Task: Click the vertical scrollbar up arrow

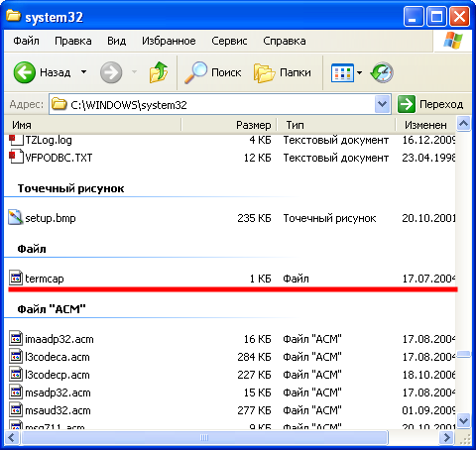Action: 463,124
